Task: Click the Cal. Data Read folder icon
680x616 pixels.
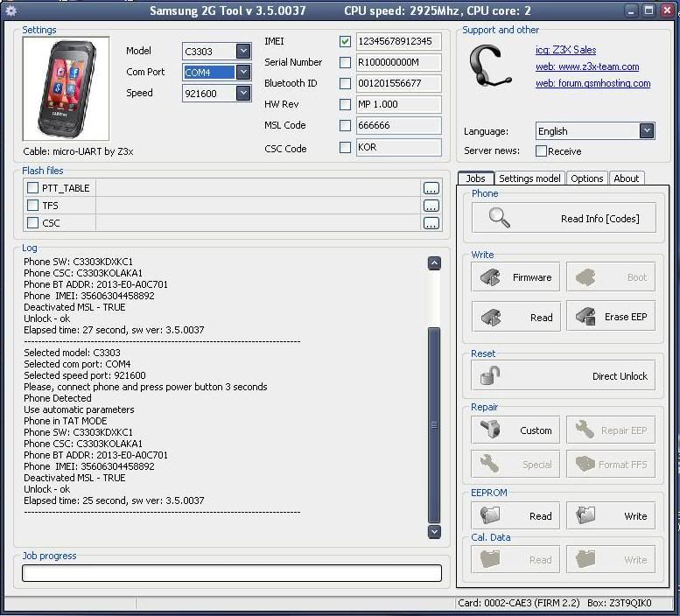Action: [x=490, y=559]
